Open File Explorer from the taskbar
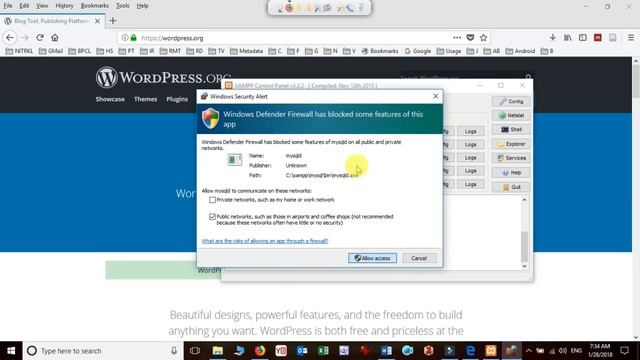The image size is (640, 360). click(218, 351)
